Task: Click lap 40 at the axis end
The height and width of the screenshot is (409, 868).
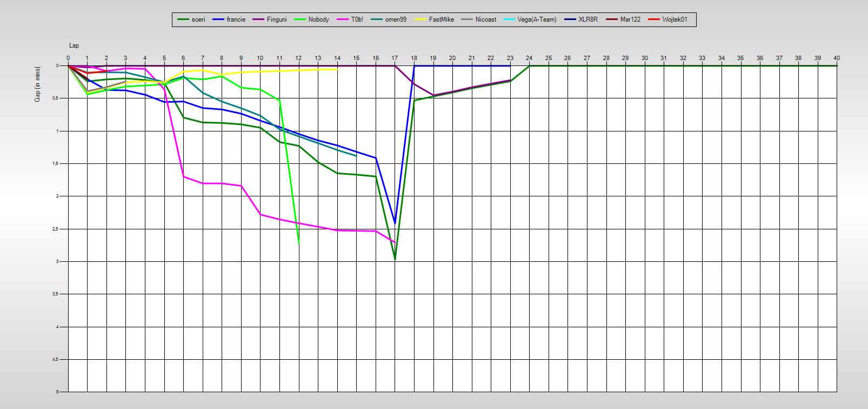Action: (837, 58)
